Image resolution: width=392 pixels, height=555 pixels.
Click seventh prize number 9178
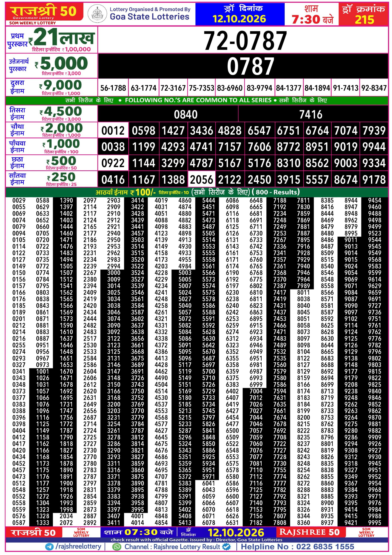374,180
